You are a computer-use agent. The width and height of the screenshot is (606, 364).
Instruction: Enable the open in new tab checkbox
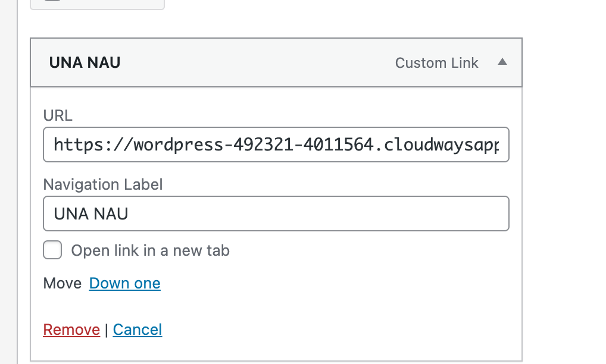[52, 250]
